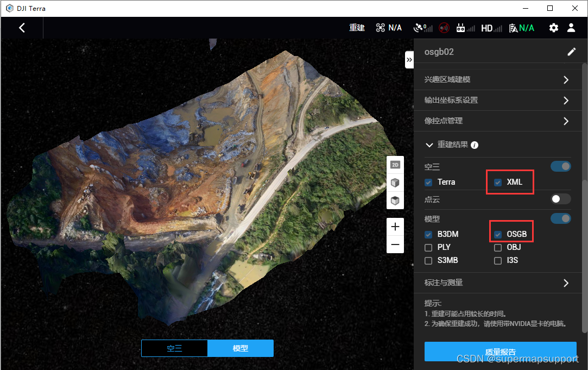The width and height of the screenshot is (588, 370).
Task: Open the 质量报告 quality report
Action: [x=500, y=352]
